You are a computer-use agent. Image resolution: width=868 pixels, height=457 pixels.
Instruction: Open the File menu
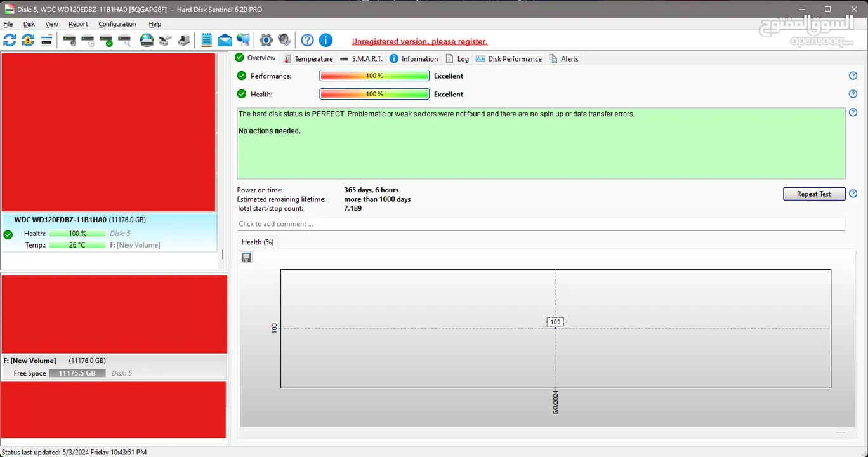pyautogui.click(x=8, y=24)
